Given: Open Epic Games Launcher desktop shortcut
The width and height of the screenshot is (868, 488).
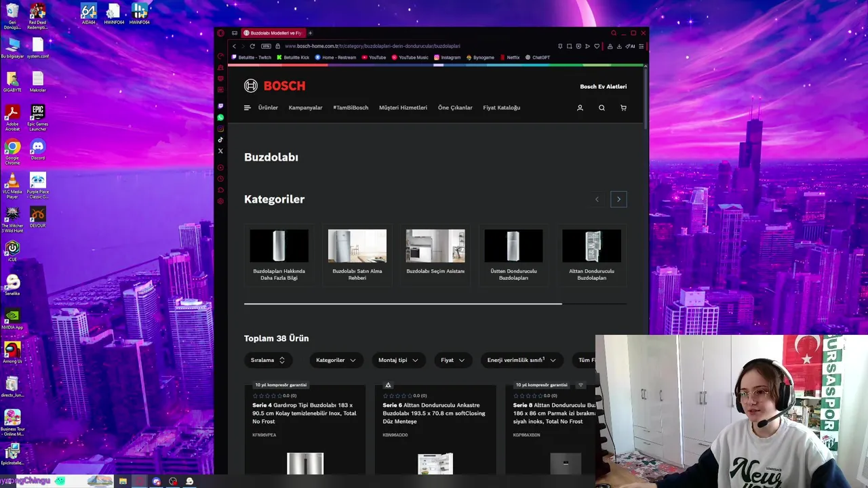Looking at the screenshot, I should coord(38,119).
